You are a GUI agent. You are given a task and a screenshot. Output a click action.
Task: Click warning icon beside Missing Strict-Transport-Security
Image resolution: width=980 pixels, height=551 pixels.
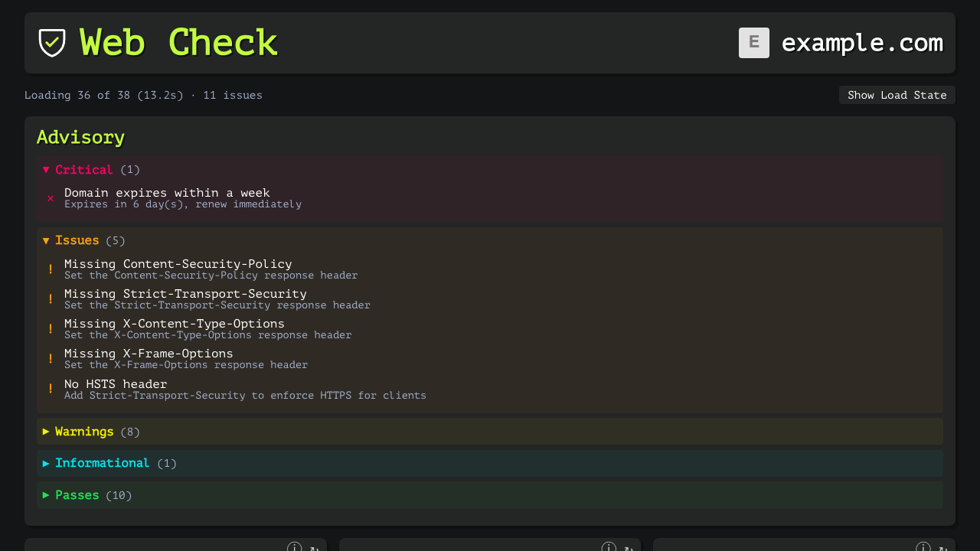(x=51, y=299)
